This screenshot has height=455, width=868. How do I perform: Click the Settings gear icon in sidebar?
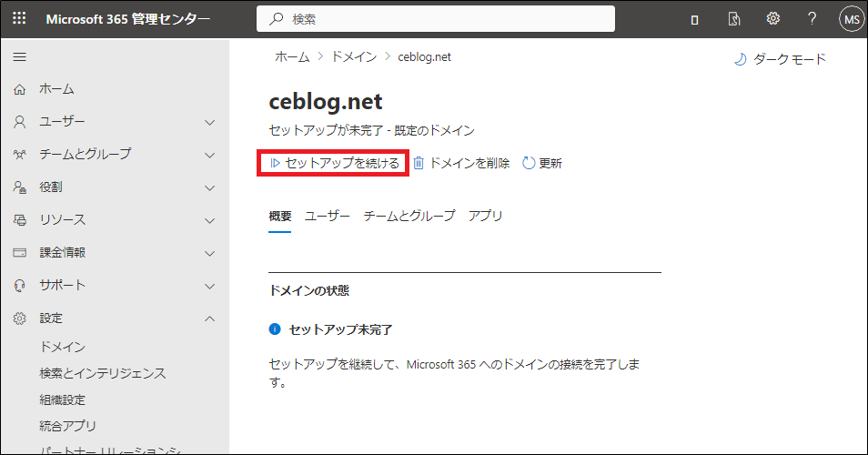pyautogui.click(x=19, y=318)
